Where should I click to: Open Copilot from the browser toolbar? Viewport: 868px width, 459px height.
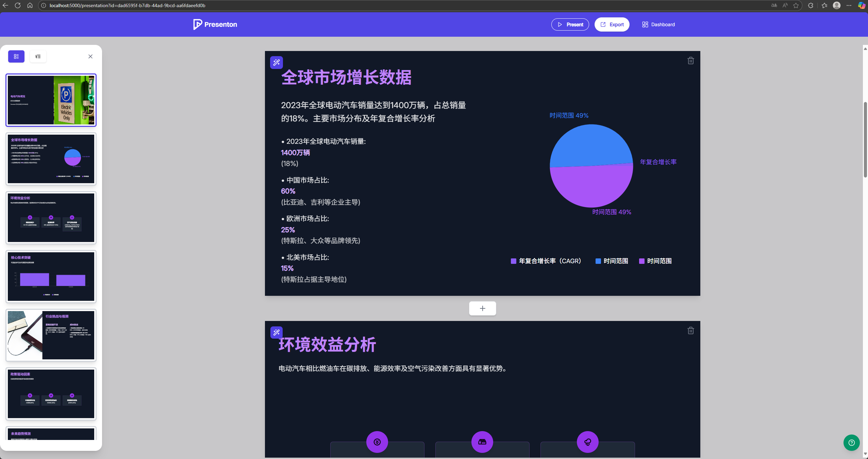click(862, 5)
